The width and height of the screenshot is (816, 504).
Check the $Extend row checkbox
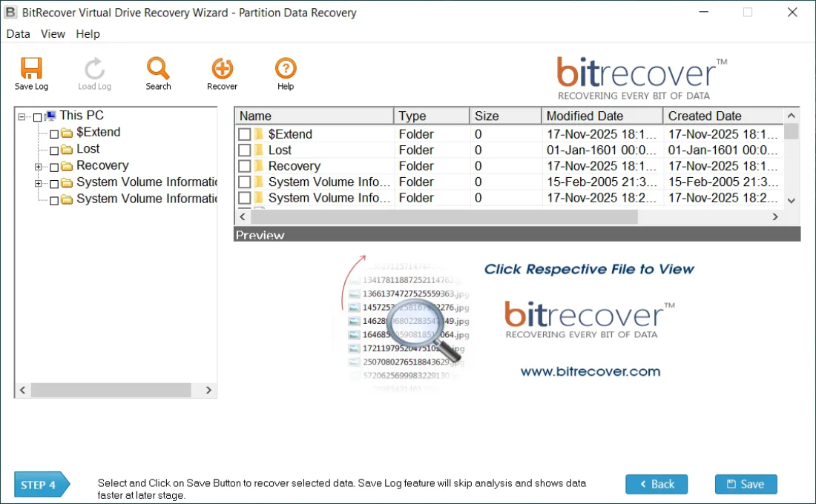coord(245,134)
